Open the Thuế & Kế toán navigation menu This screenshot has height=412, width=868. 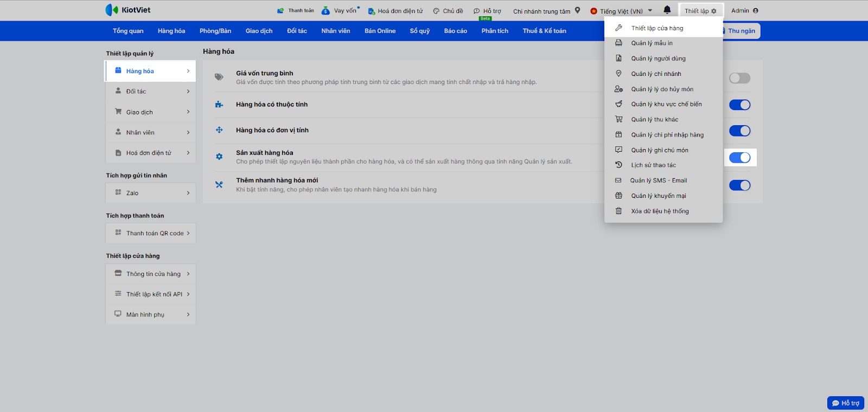coord(545,31)
